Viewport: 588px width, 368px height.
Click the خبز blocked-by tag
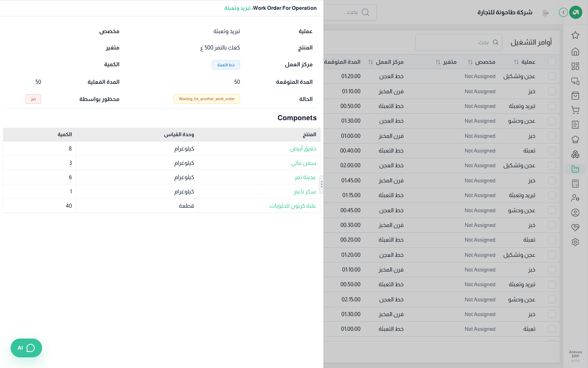click(33, 99)
